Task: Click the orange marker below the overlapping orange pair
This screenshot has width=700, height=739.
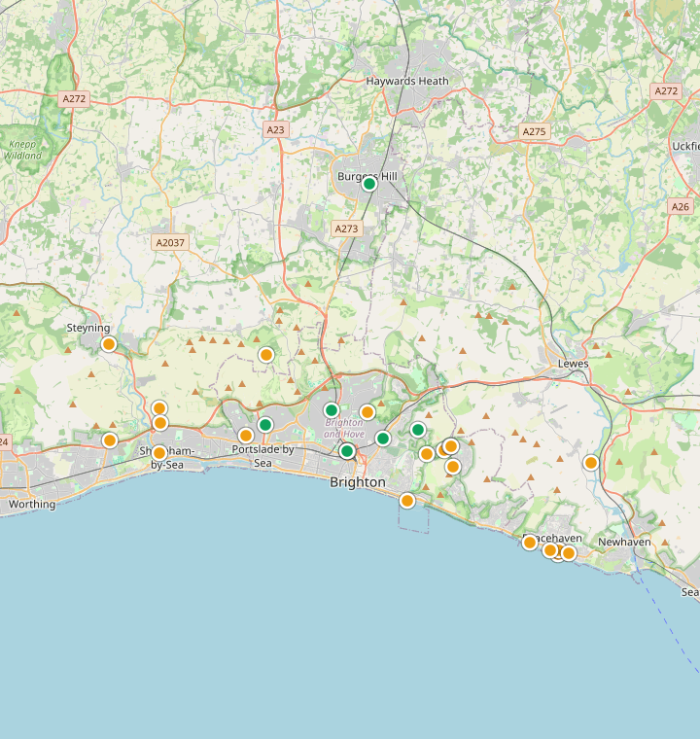Action: tap(452, 467)
